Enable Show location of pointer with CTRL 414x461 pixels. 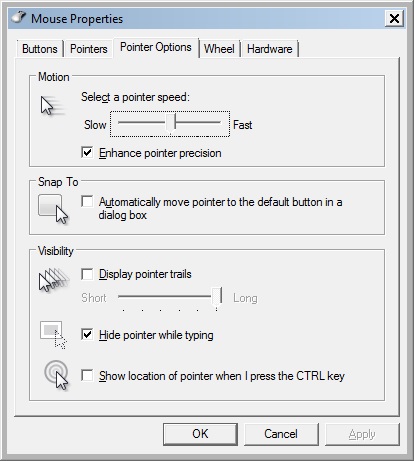click(x=87, y=375)
